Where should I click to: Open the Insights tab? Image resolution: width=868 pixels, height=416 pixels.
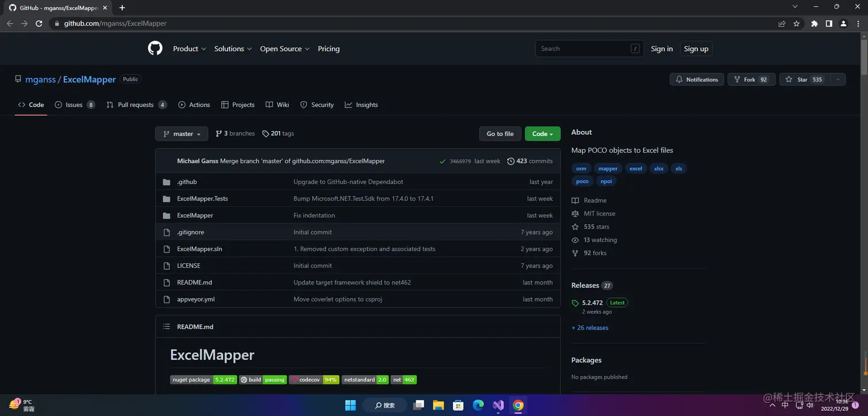click(x=361, y=105)
